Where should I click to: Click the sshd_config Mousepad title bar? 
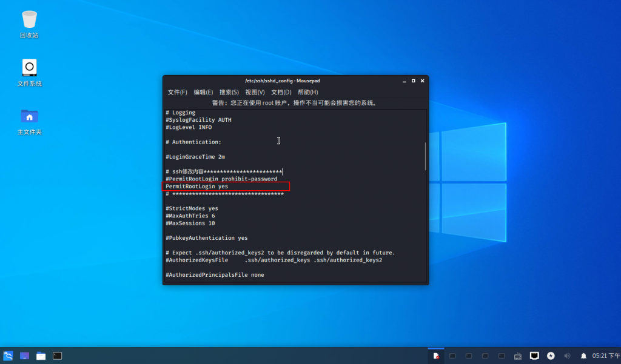point(283,81)
